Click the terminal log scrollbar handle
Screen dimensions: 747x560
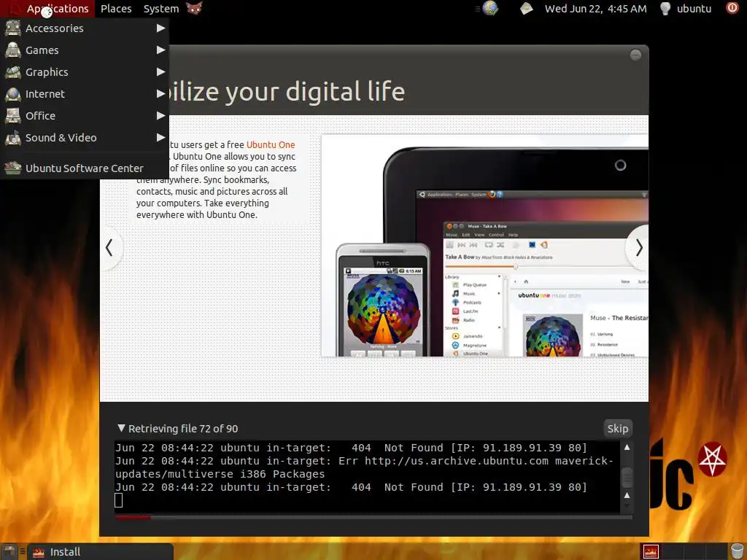point(627,476)
